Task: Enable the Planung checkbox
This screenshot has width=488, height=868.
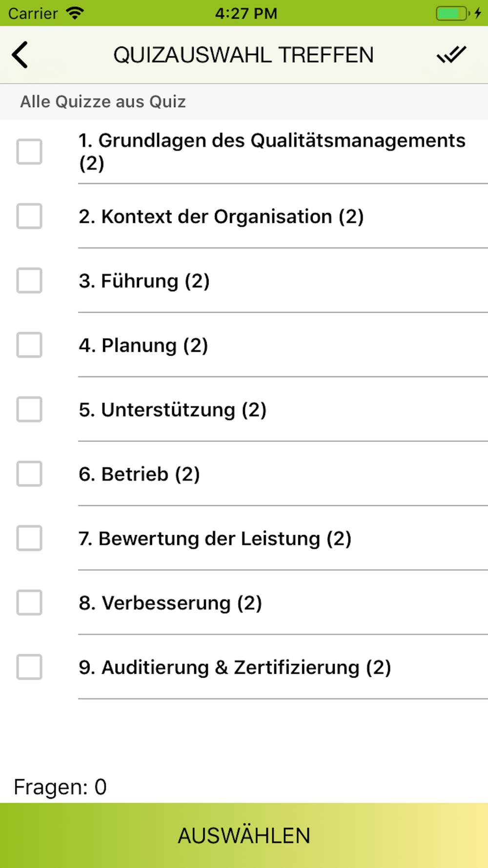Action: coord(29,345)
